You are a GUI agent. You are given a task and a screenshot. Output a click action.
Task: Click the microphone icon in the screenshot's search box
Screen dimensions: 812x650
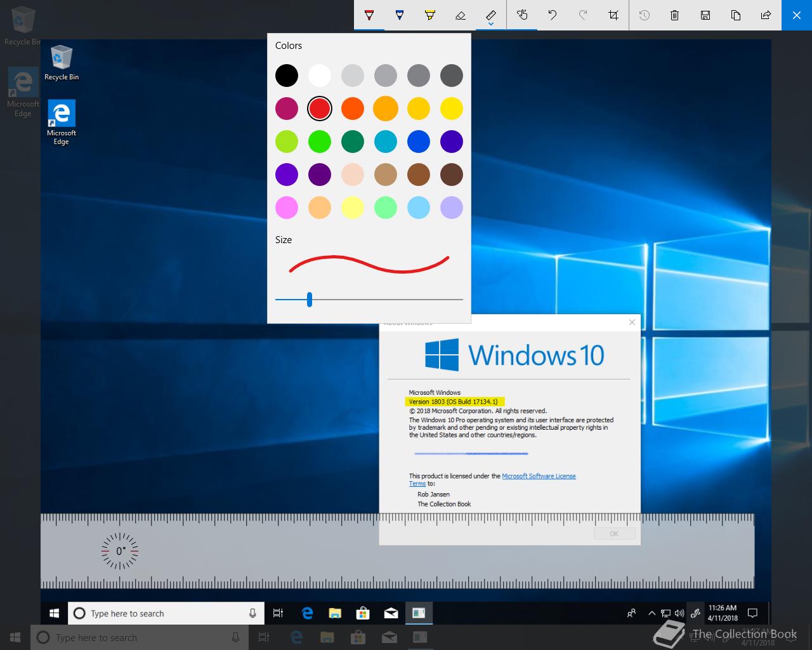point(252,613)
